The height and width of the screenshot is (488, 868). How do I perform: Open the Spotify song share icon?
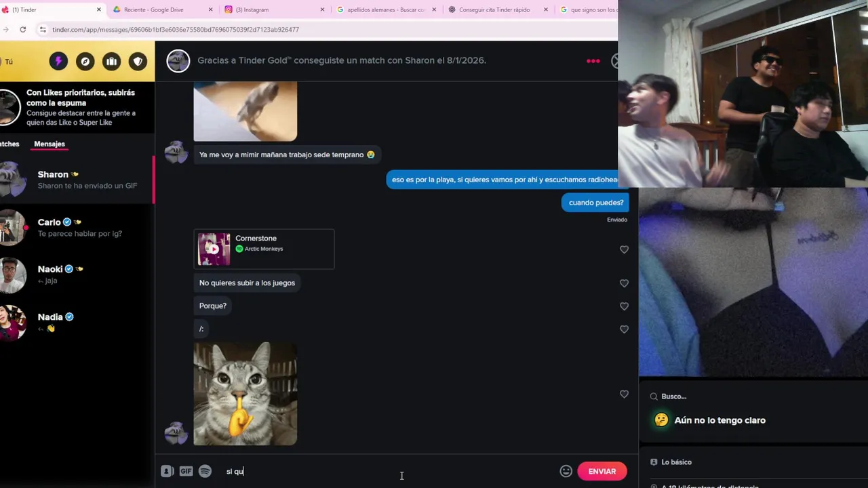[x=205, y=471]
